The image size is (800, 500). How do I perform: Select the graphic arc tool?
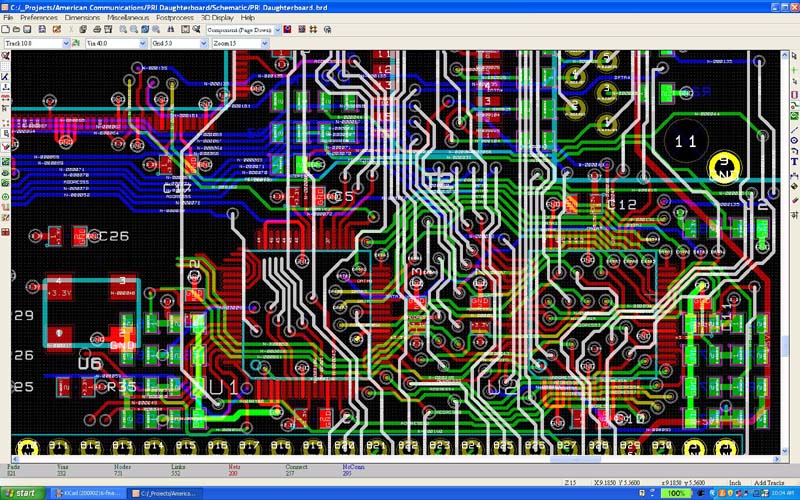point(794,151)
